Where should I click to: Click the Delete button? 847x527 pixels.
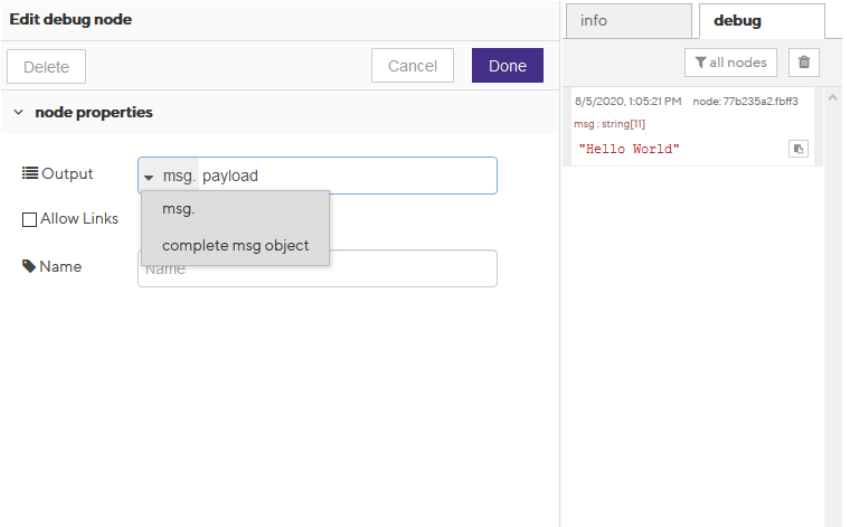tap(46, 66)
